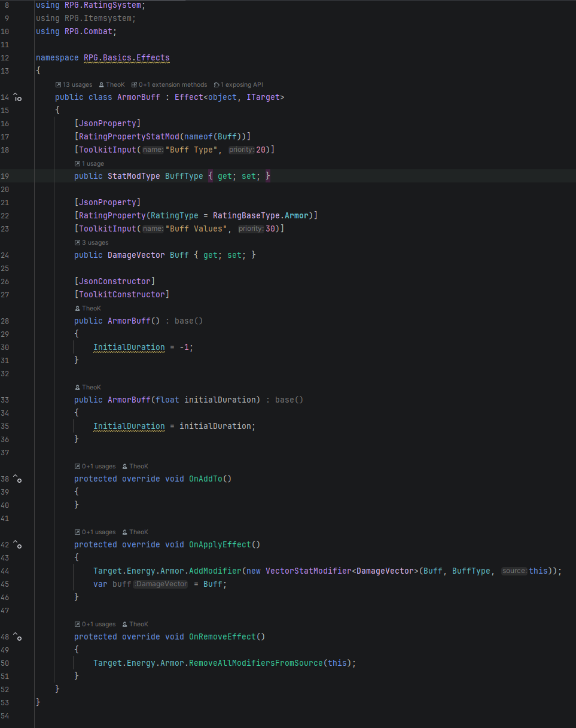Open the '13 usages' lens above ArmorBuff class

74,85
